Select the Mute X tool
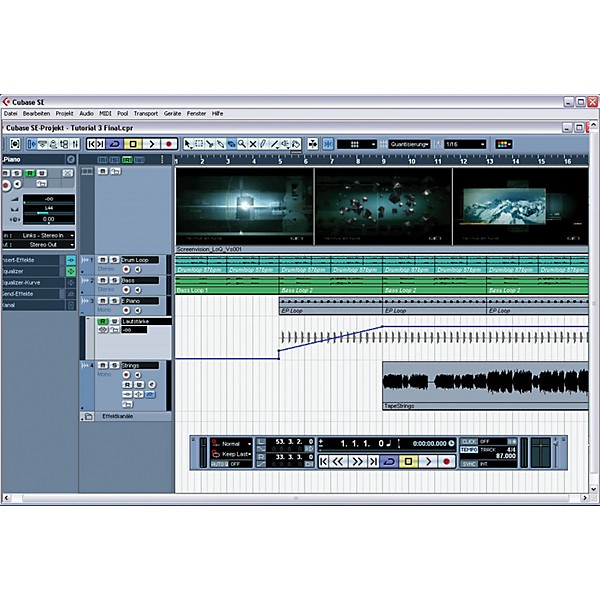The image size is (600, 600). pos(253,144)
